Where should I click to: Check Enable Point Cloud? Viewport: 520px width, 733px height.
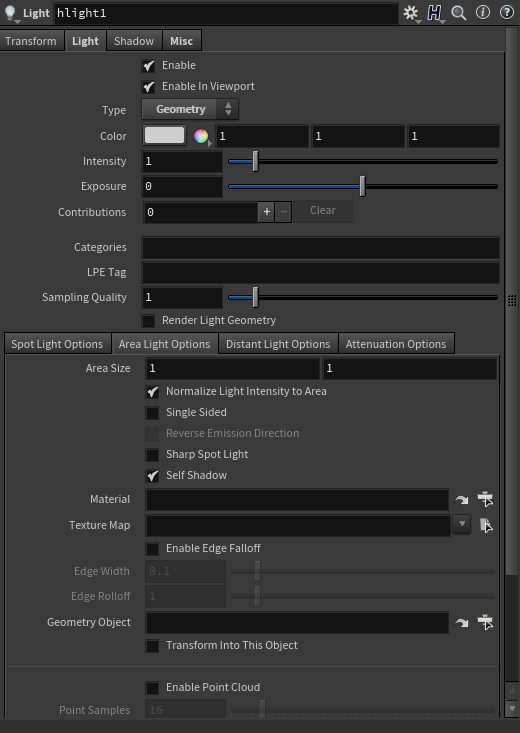click(x=152, y=688)
